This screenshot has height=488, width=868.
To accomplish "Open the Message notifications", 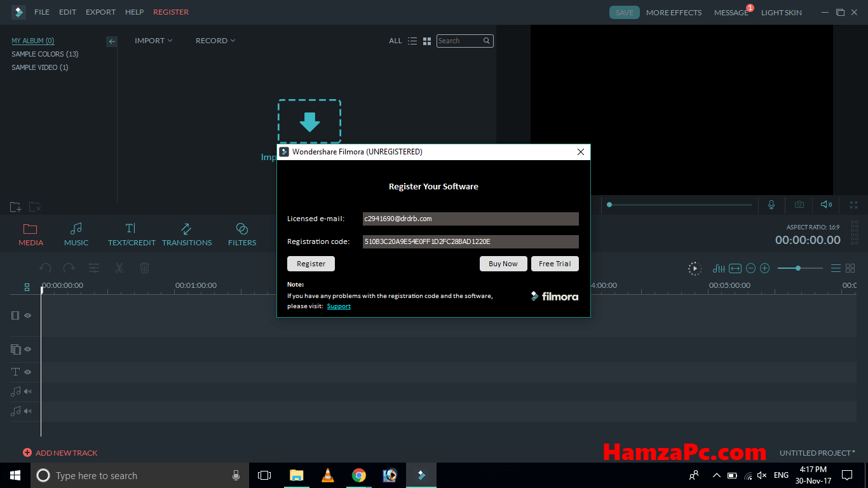I will point(731,13).
